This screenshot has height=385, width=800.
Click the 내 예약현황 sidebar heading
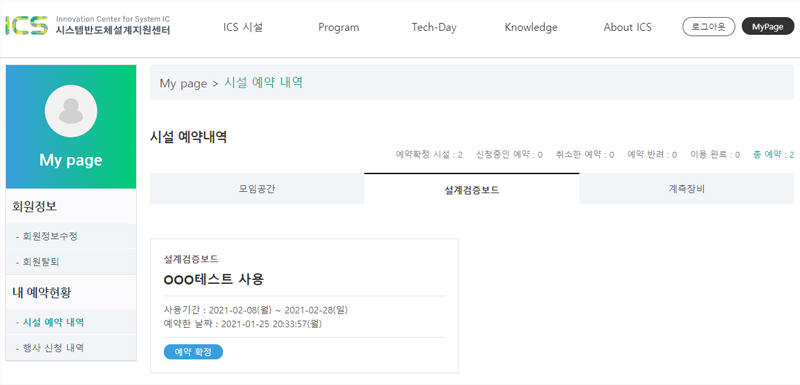point(42,293)
